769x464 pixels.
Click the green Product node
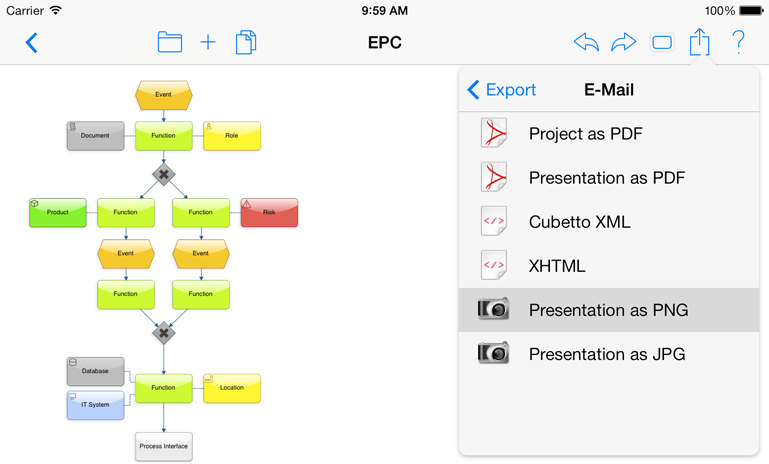point(58,212)
